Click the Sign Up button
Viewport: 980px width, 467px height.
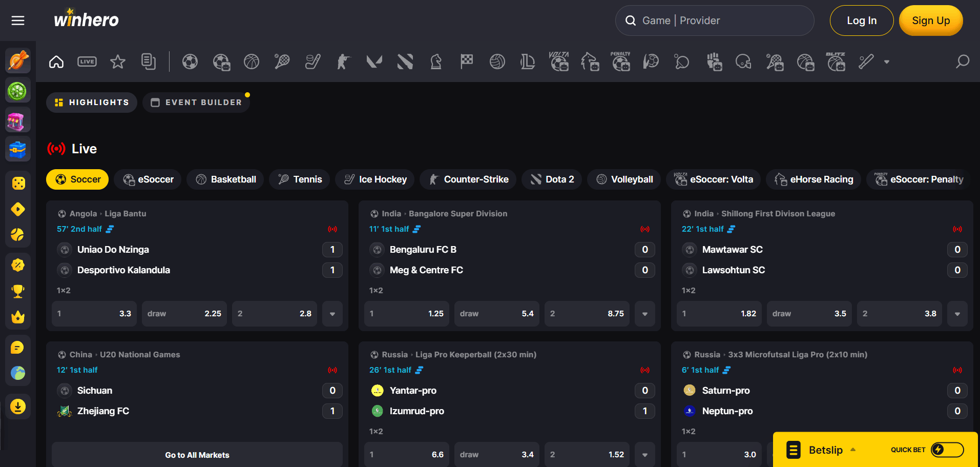point(931,21)
